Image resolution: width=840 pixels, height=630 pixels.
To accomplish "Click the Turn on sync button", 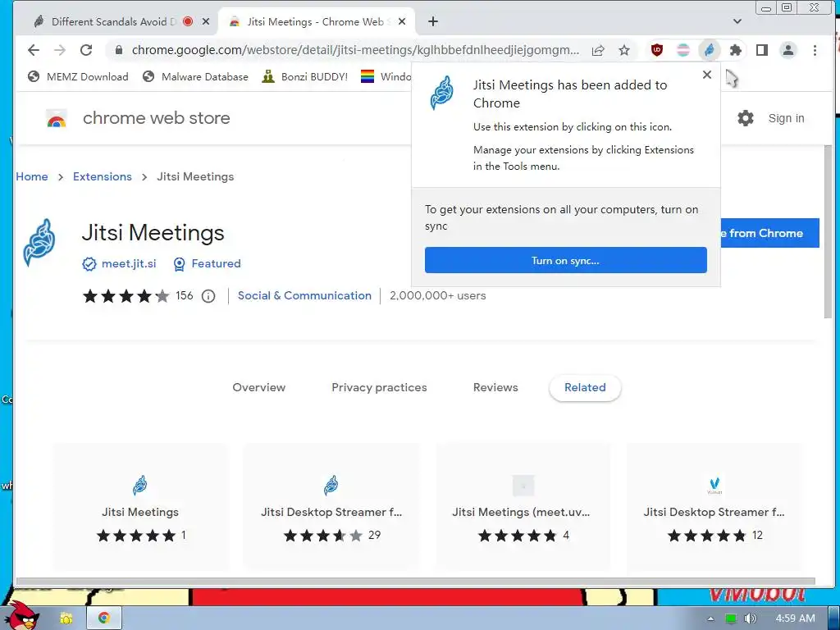I will pos(566,260).
